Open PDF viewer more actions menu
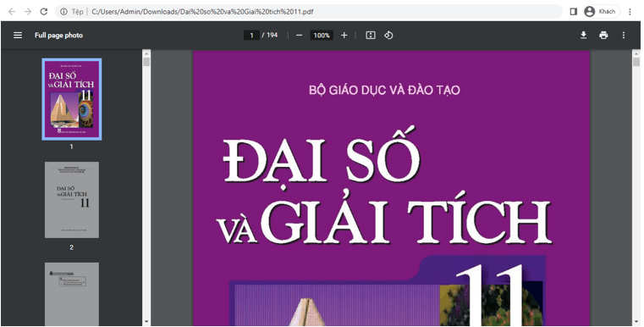 click(624, 36)
